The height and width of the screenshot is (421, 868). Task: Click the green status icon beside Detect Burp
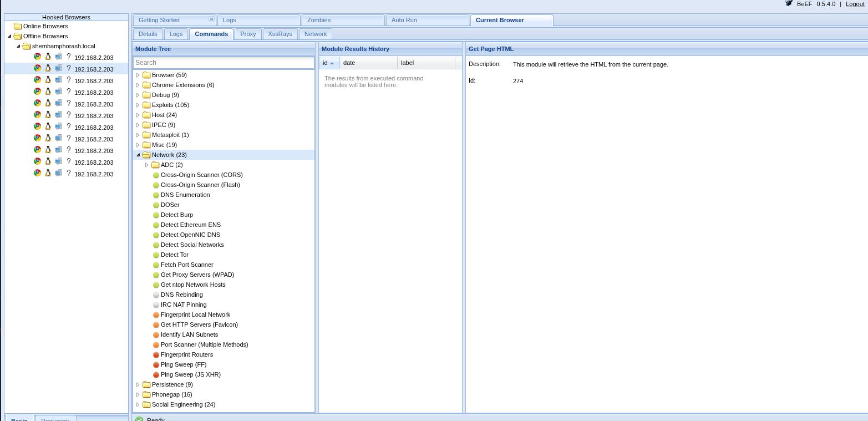(156, 215)
